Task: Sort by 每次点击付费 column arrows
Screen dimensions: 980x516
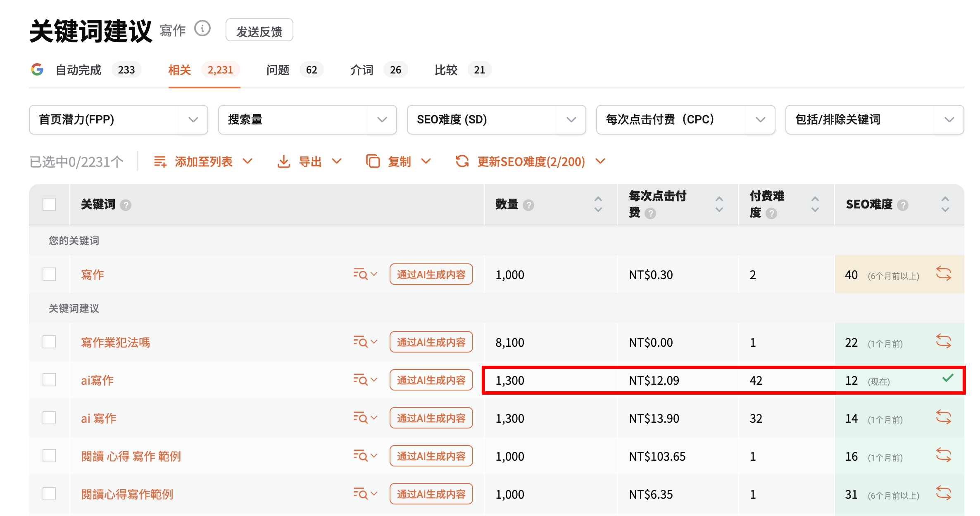Action: tap(719, 204)
